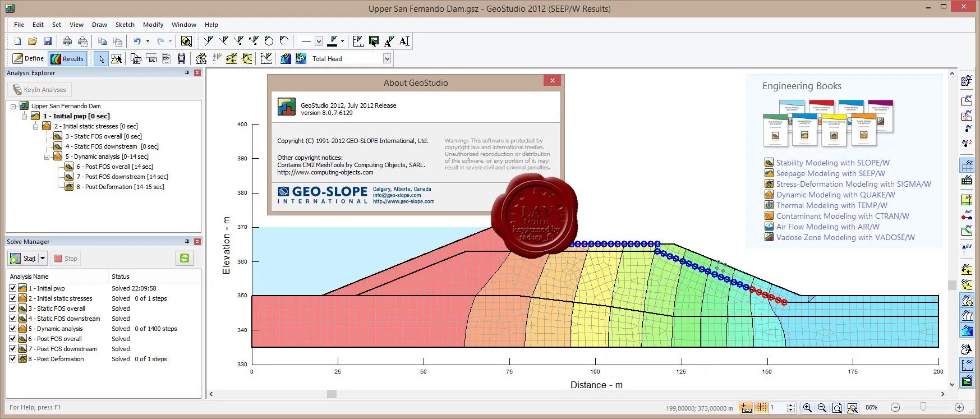Select 8 - Post Deformation in Analysis Explorer
This screenshot has width=980, height=419.
[120, 187]
